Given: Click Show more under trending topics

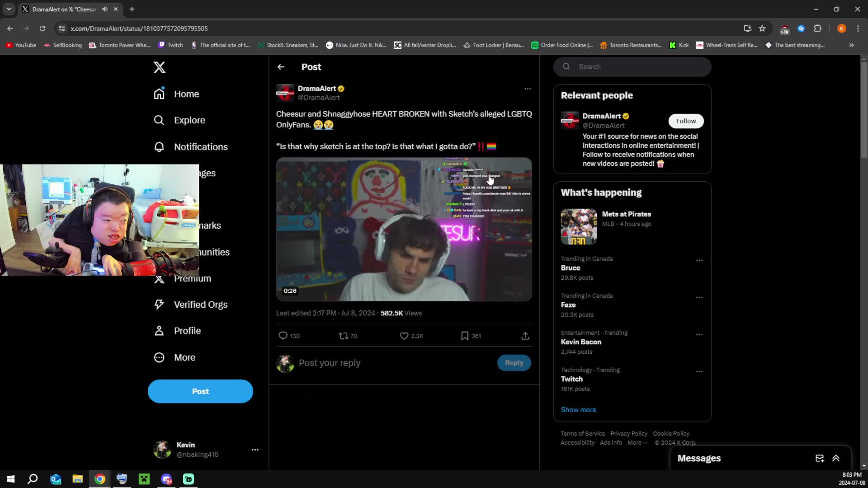Looking at the screenshot, I should click(x=578, y=409).
